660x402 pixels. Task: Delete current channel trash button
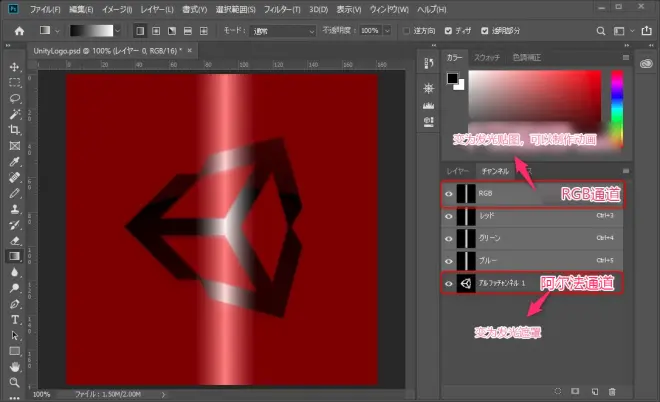(612, 391)
